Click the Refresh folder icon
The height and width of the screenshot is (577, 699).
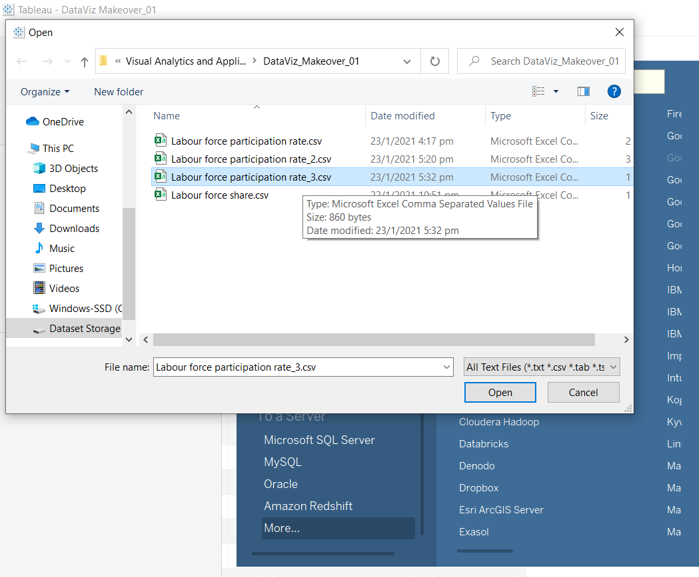(x=434, y=61)
